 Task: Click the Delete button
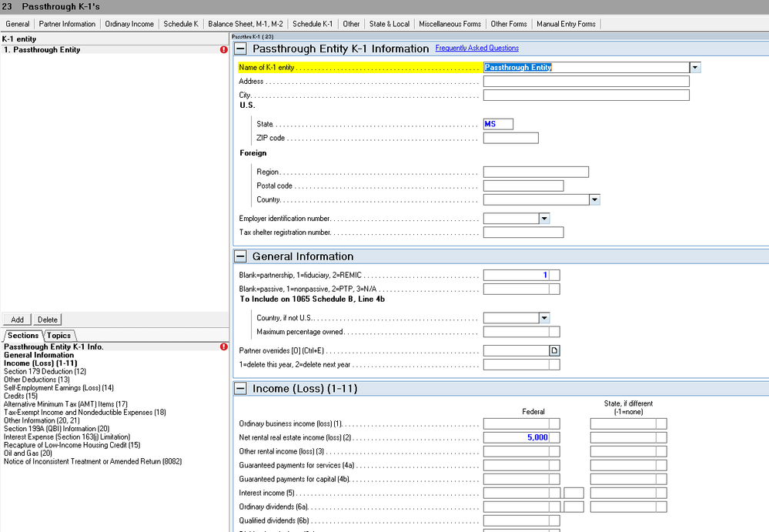click(48, 320)
